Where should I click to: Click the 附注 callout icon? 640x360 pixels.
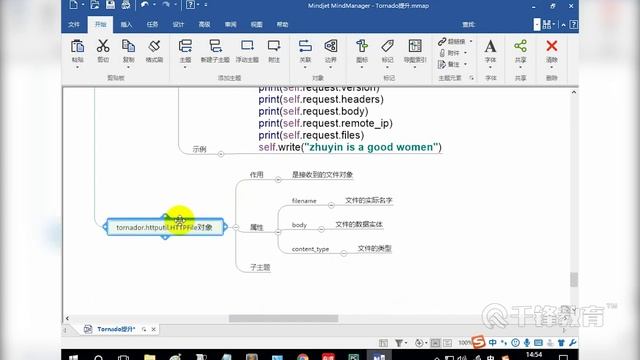273,46
